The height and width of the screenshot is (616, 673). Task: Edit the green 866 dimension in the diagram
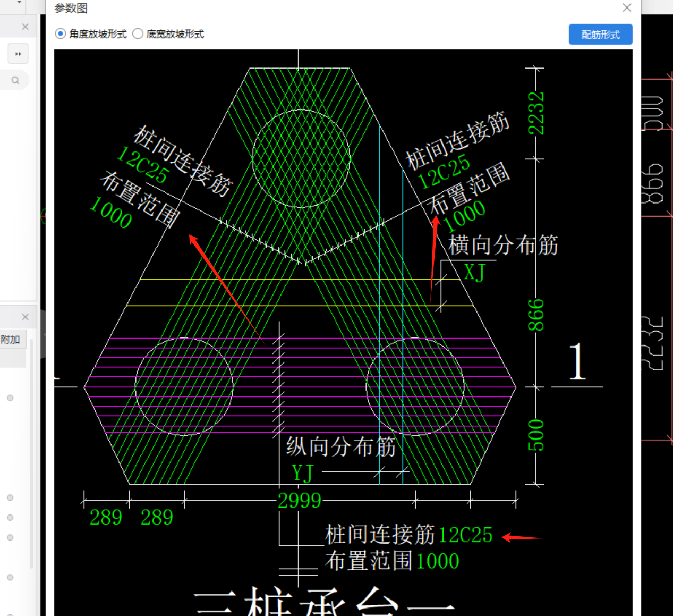pyautogui.click(x=536, y=315)
